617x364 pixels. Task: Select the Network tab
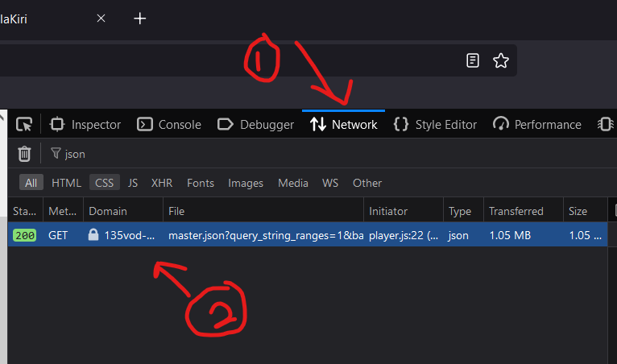point(343,125)
